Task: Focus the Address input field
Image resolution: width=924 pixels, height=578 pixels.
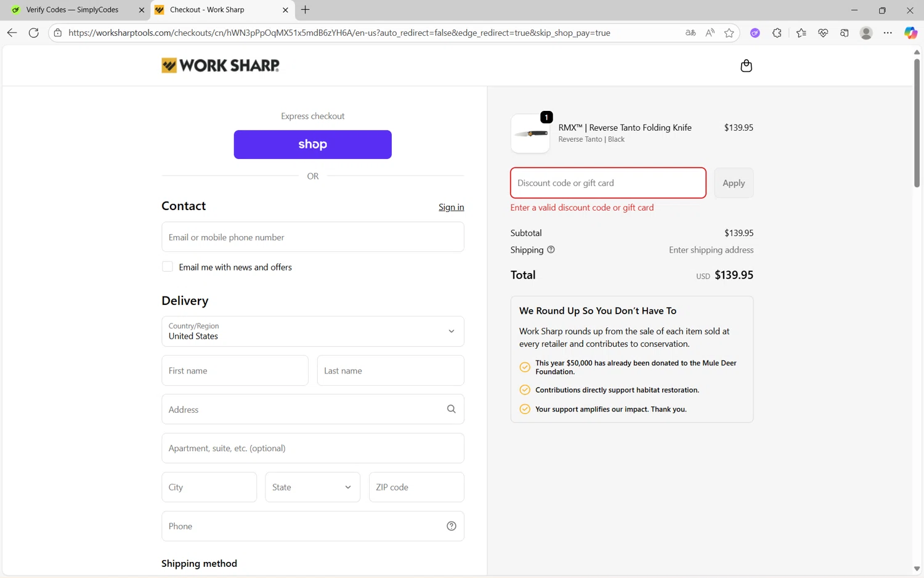Action: pos(313,409)
